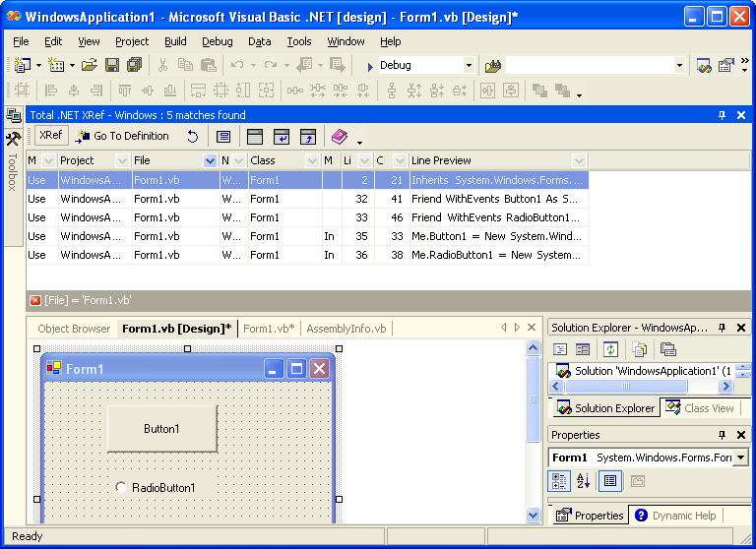
Task: Click Solution Explorer Properties icon
Action: [667, 349]
